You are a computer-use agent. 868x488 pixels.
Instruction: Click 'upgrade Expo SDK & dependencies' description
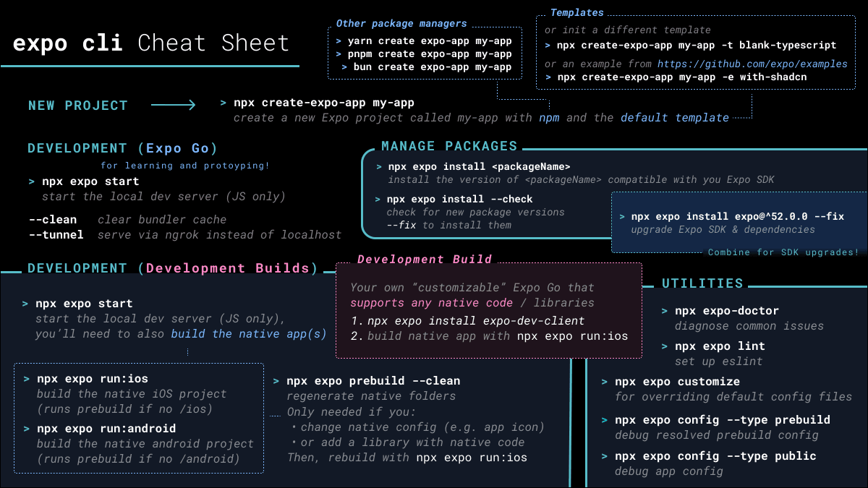723,229
